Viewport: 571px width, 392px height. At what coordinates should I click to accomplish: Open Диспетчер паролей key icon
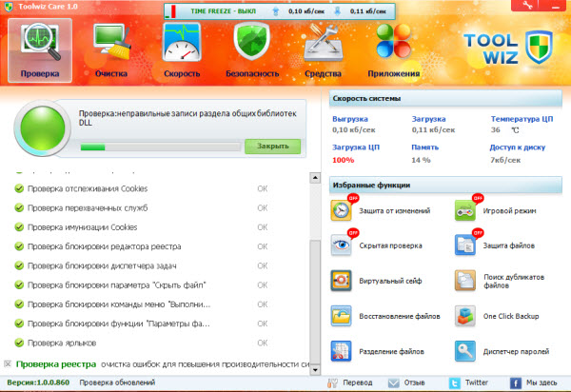tap(465, 351)
